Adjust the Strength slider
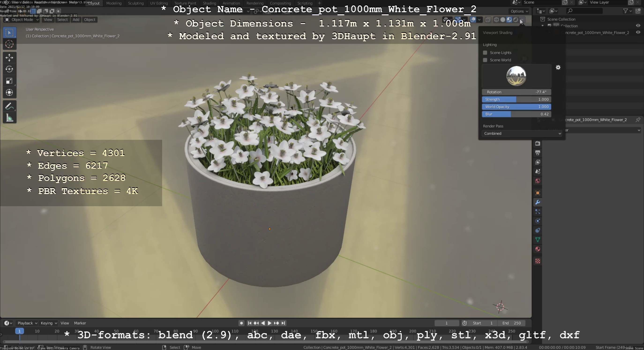 tap(517, 99)
